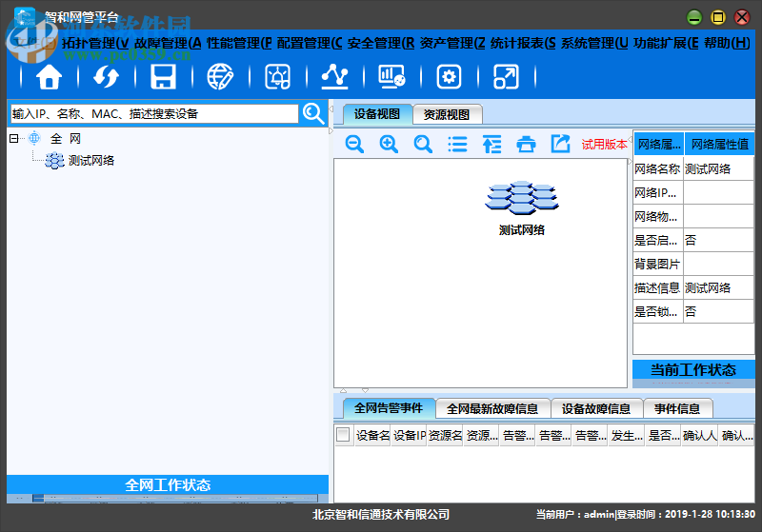
Task: Open the 安全管理 menu
Action: [381, 43]
